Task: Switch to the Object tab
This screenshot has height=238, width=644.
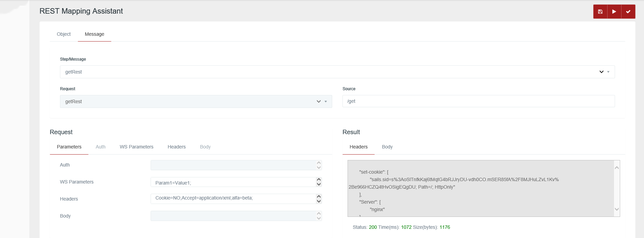Action: tap(64, 34)
